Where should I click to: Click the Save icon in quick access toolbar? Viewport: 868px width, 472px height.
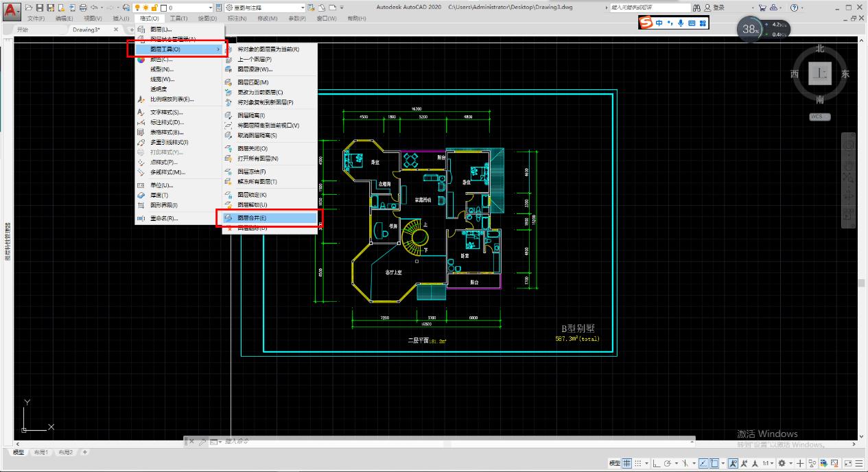[40, 8]
